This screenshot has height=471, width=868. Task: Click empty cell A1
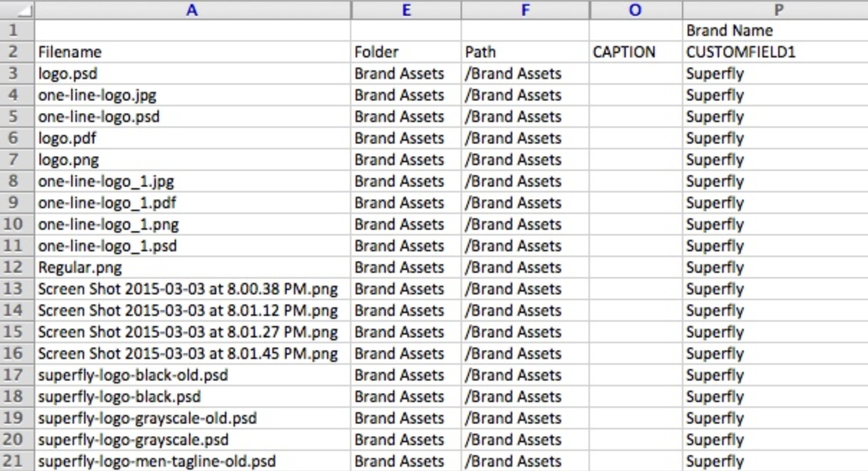193,30
